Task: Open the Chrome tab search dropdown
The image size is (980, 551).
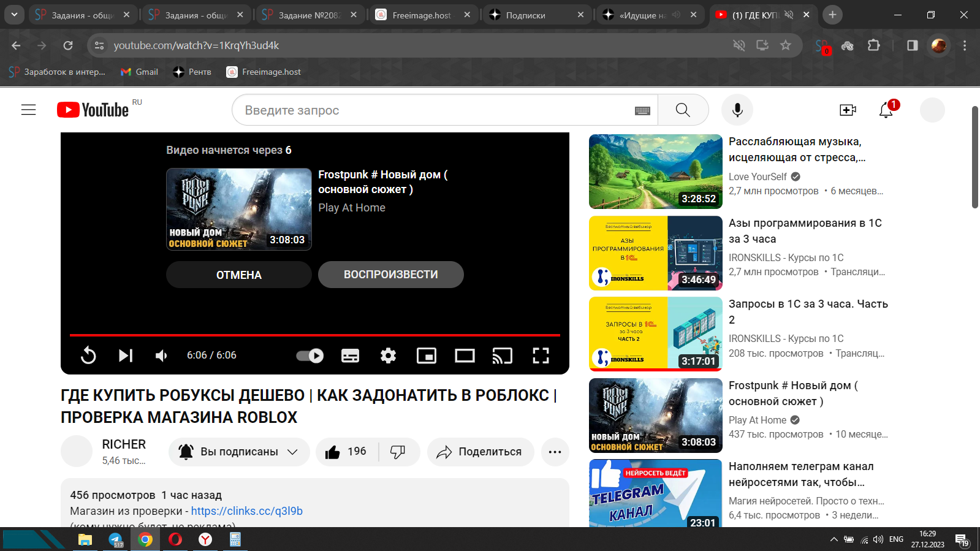Action: click(14, 15)
